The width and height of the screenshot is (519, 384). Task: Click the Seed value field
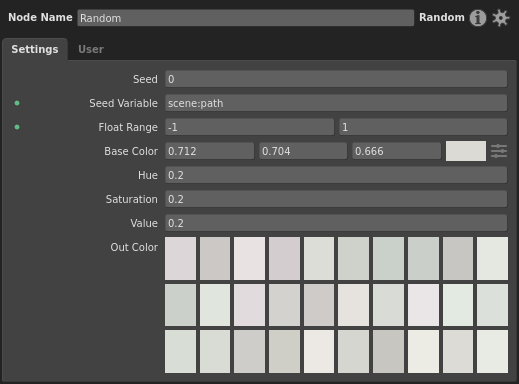click(336, 79)
